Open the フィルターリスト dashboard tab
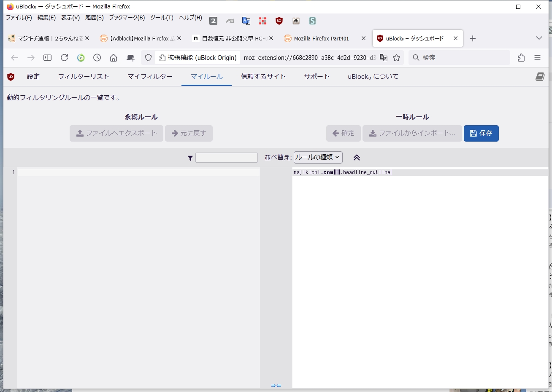The height and width of the screenshot is (392, 552). [84, 77]
